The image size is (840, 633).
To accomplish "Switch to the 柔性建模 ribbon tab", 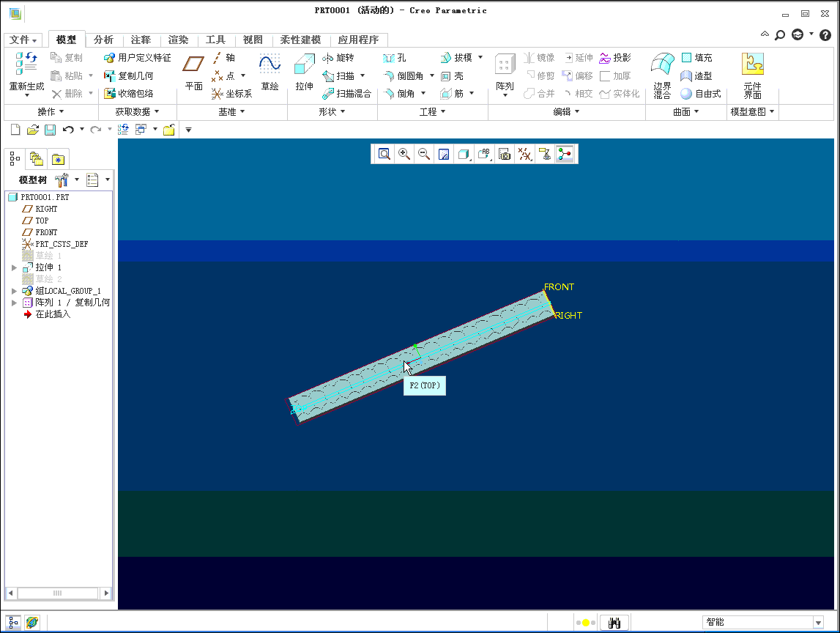I will click(x=300, y=40).
